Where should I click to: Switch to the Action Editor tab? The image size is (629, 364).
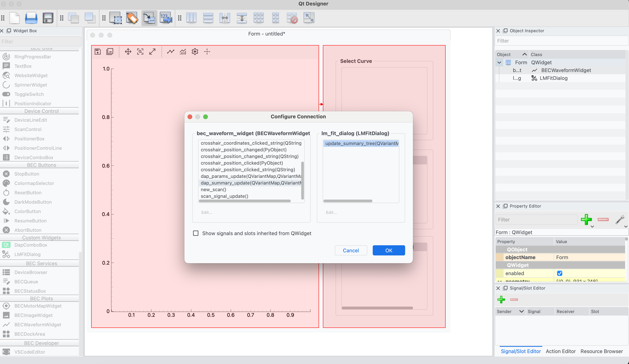pos(561,351)
